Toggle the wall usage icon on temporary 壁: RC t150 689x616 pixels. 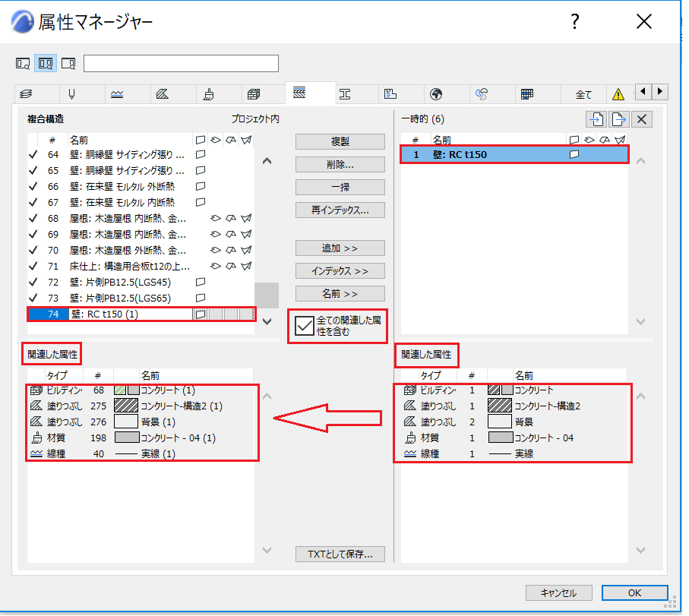click(574, 155)
